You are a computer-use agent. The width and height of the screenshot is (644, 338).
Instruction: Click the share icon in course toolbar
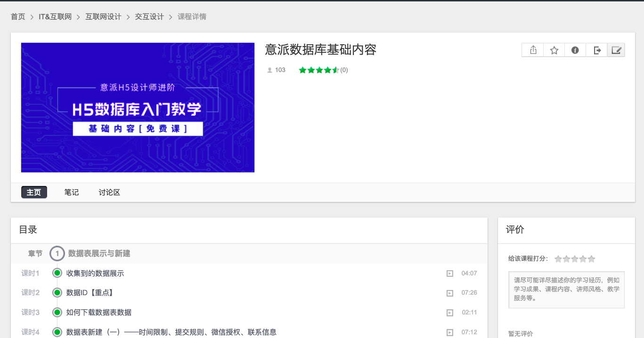coord(533,50)
